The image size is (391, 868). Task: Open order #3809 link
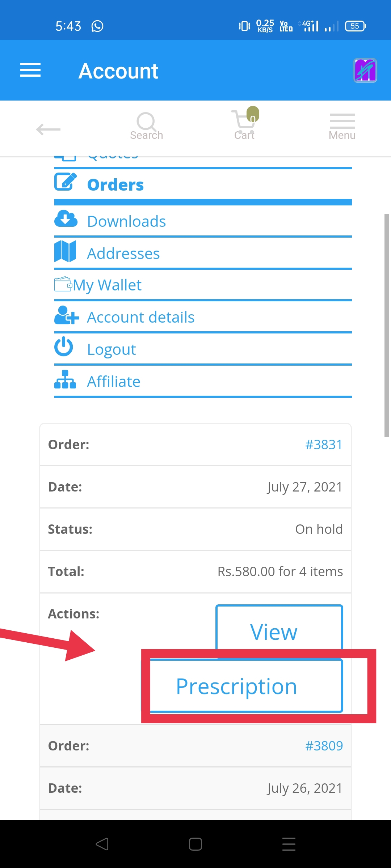324,746
